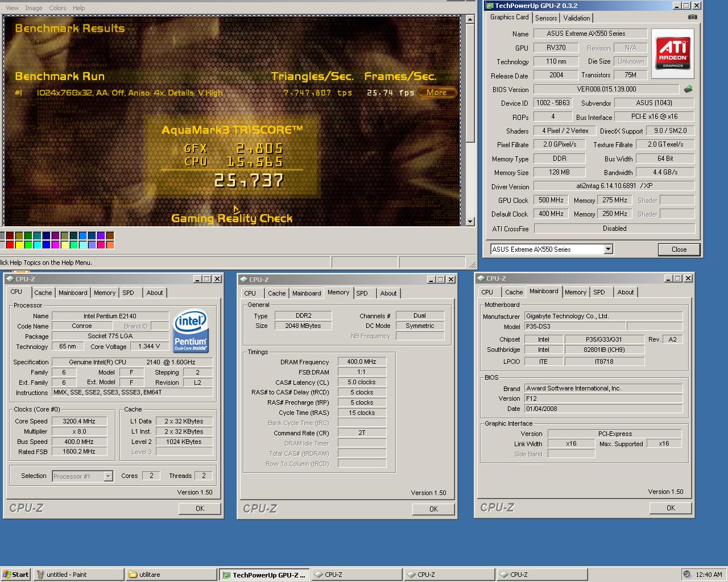Open the SPD tab in the Memory CPU-Z window
Viewport: 728px width, 582px height.
362,293
